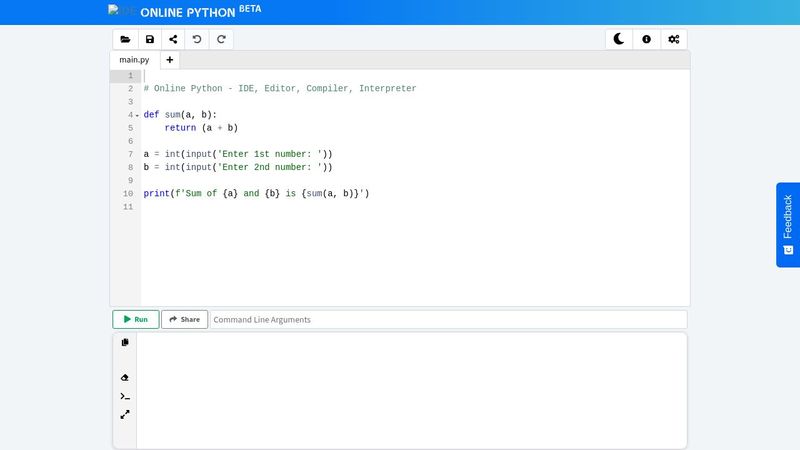Click the Share button beside Run
The height and width of the screenshot is (450, 800).
coord(185,319)
